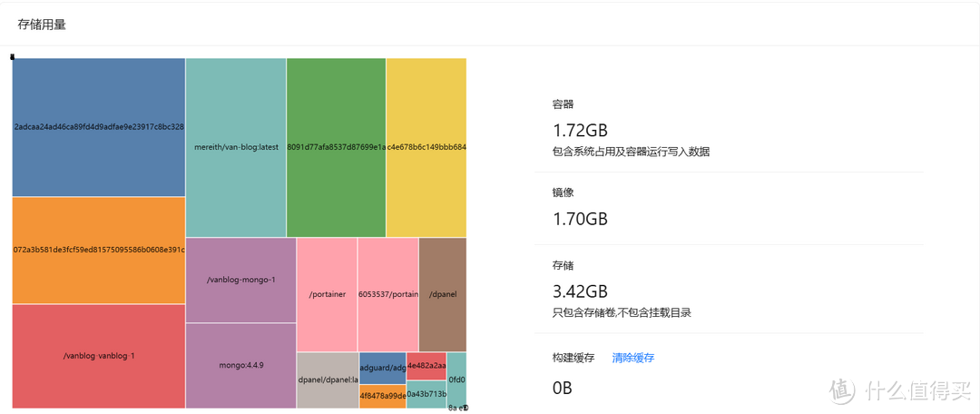Click the 清除缓存 link

tap(633, 358)
